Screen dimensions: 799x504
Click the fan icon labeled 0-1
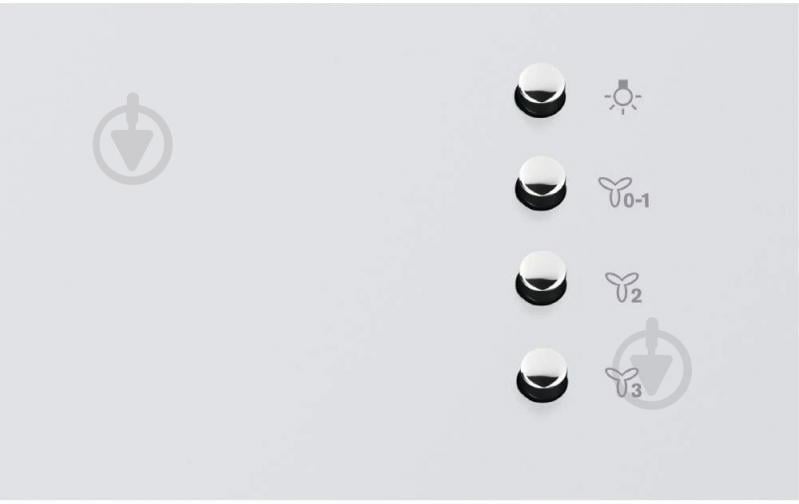pyautogui.click(x=615, y=192)
